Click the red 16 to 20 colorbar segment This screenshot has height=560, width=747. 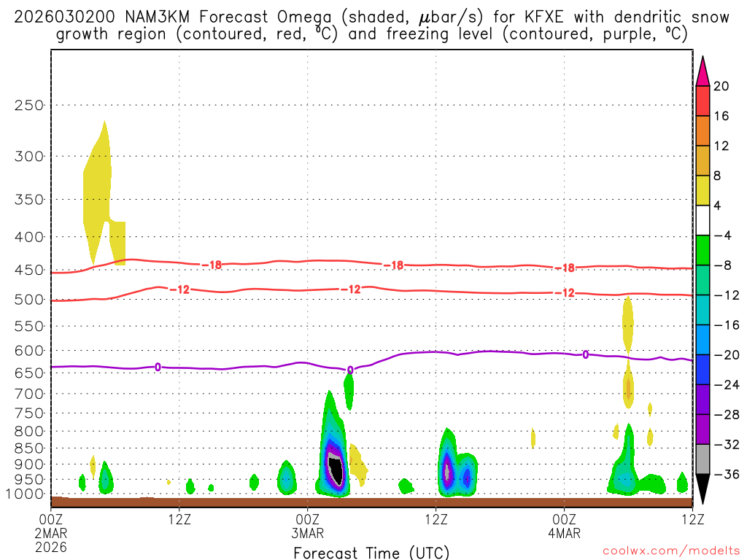(x=703, y=101)
